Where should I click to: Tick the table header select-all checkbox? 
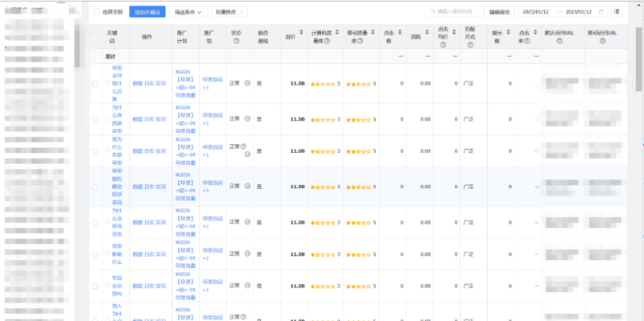point(95,37)
